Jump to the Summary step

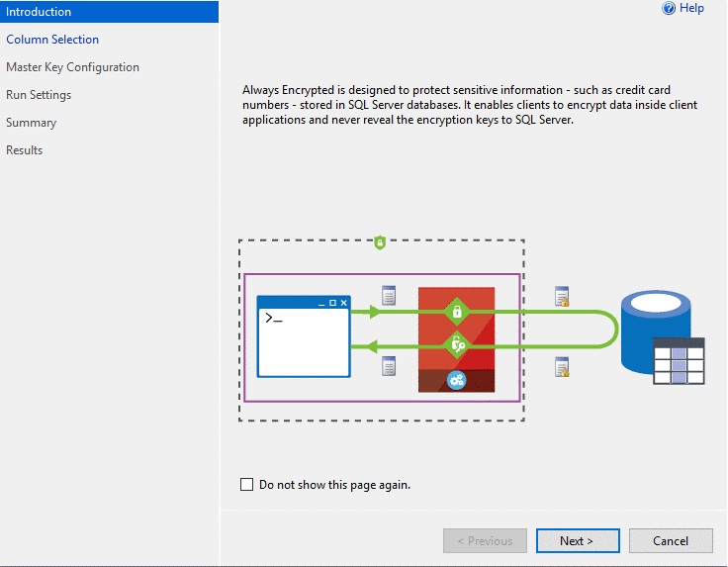click(31, 123)
